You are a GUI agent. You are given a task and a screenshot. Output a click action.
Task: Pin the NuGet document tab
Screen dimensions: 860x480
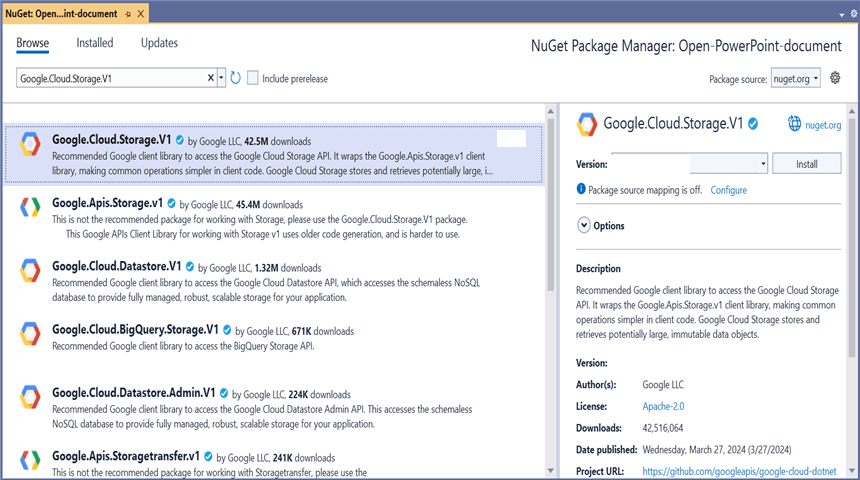[128, 14]
